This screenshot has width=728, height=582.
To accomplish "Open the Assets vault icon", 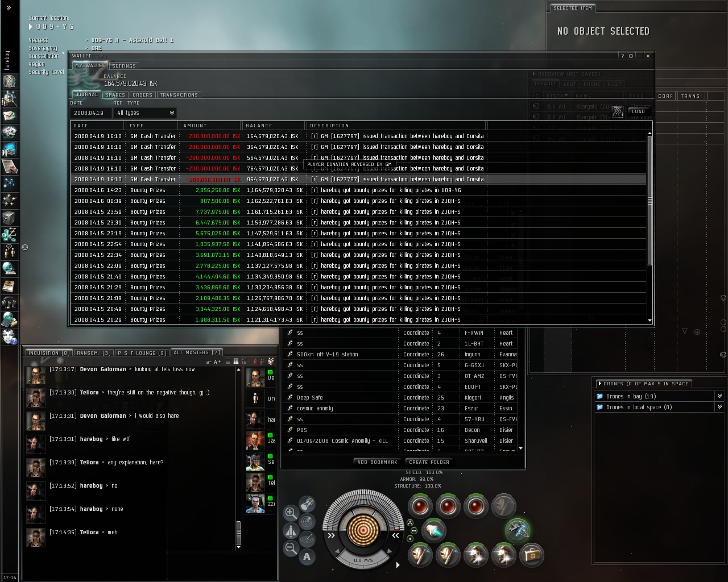I will point(9,217).
